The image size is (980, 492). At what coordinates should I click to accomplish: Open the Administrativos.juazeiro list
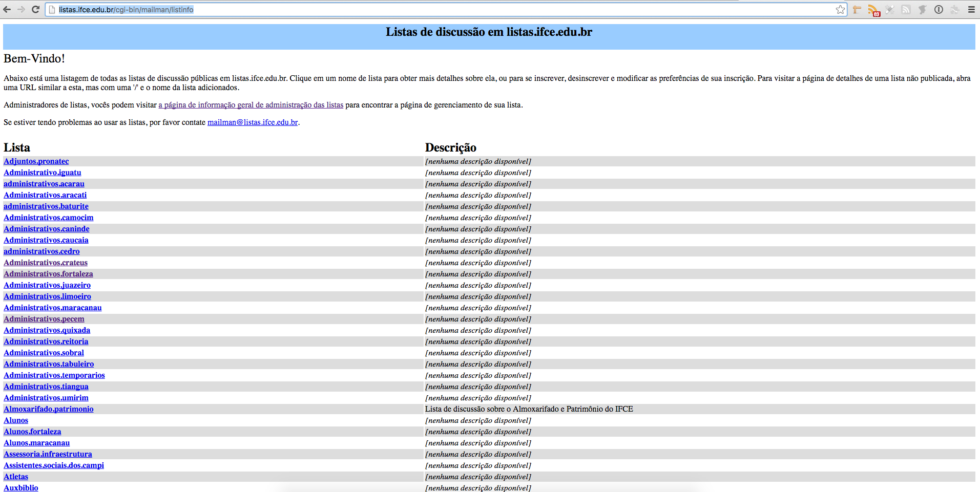(x=47, y=285)
